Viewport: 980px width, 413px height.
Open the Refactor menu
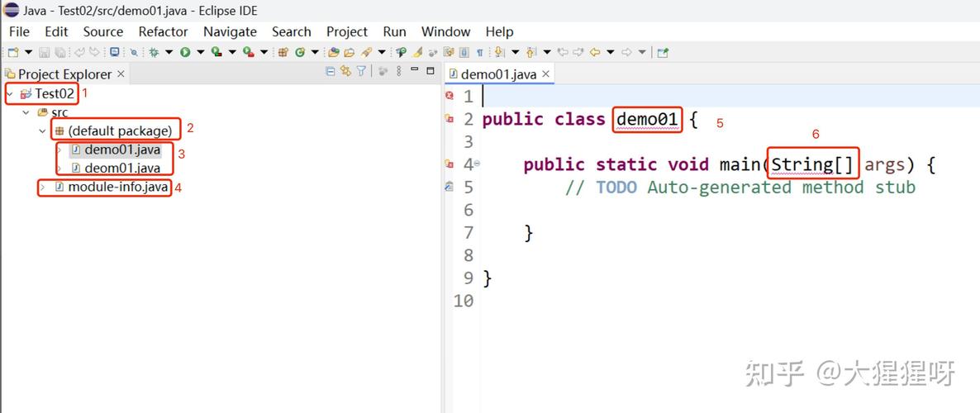(163, 31)
